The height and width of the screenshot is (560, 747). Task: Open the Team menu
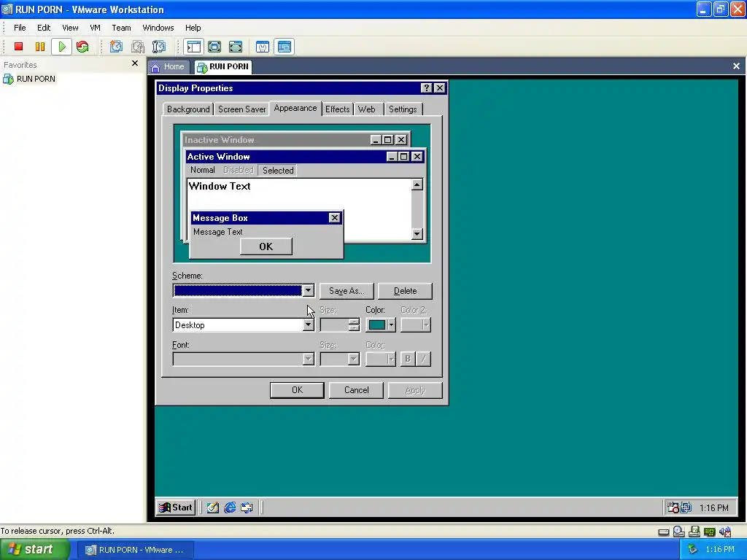[121, 28]
